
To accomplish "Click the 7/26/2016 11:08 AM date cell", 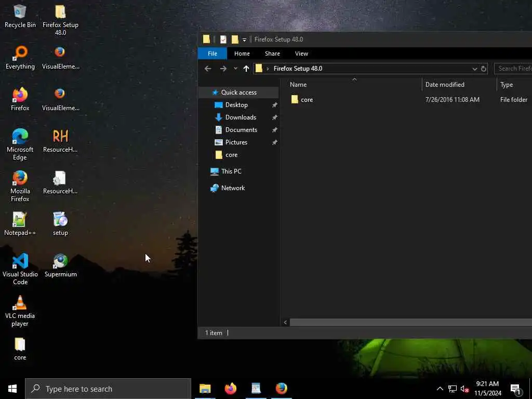I will 453,100.
